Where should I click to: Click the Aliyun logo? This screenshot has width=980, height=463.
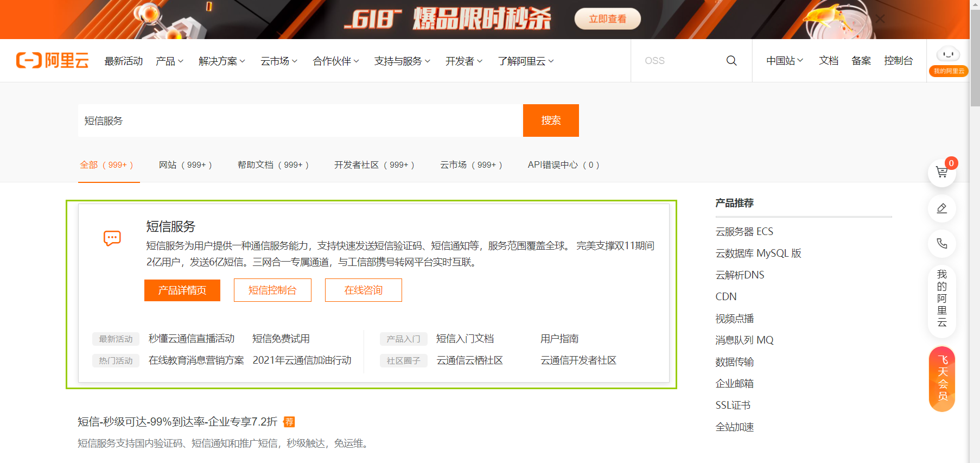point(53,60)
